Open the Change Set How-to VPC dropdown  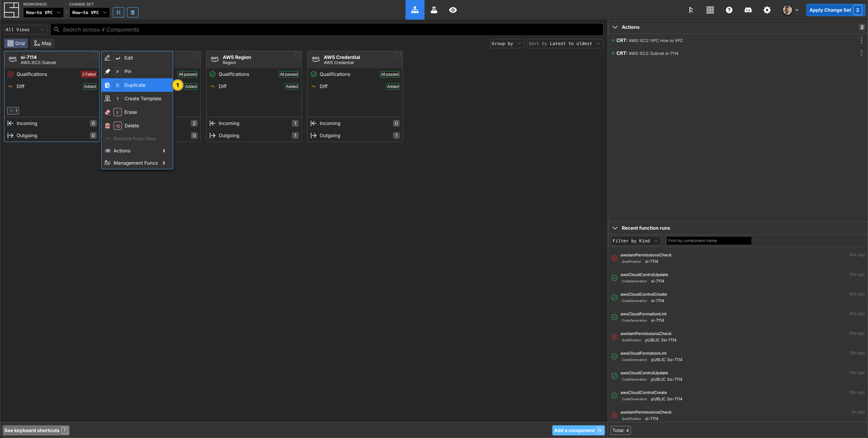89,12
